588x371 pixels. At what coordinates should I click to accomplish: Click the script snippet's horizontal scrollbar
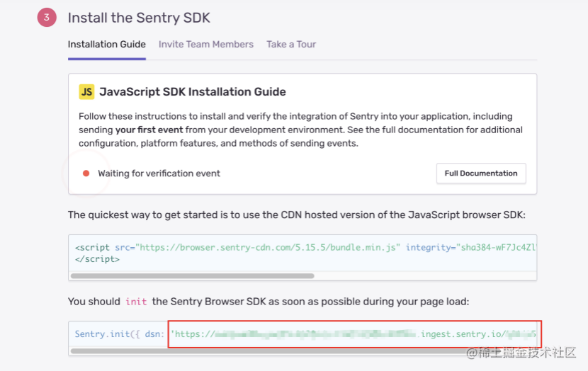(x=192, y=275)
